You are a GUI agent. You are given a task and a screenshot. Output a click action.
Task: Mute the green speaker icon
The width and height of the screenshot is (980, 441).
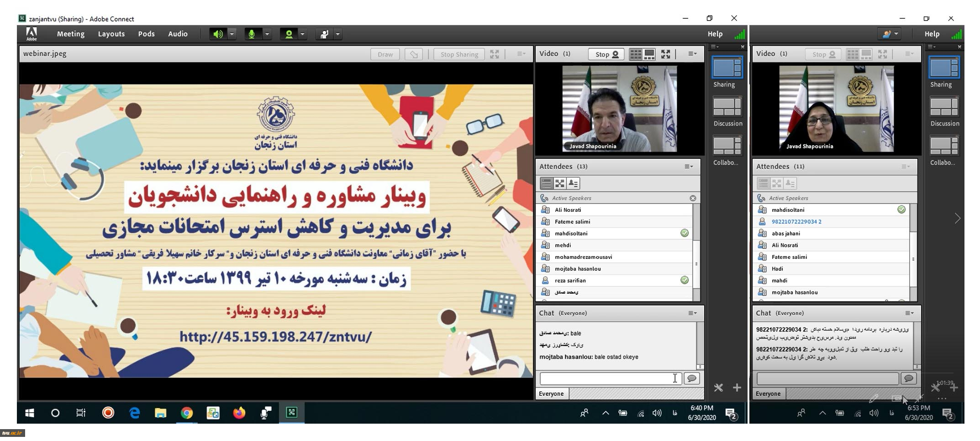tap(218, 34)
